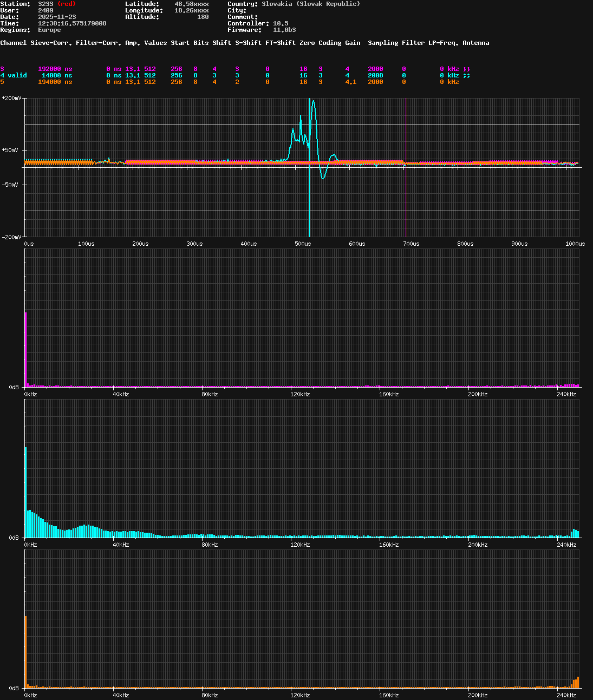
Task: Click the "Filter-Corr." column header
Action: click(100, 42)
